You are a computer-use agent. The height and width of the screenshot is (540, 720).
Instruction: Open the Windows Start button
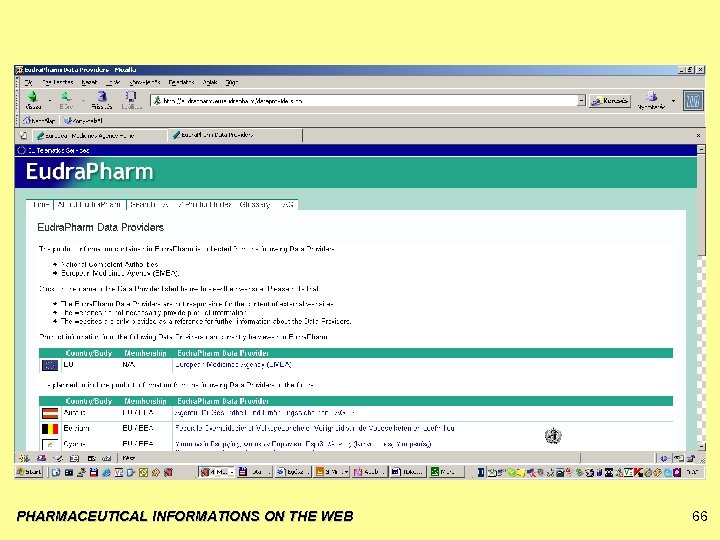click(x=29, y=472)
